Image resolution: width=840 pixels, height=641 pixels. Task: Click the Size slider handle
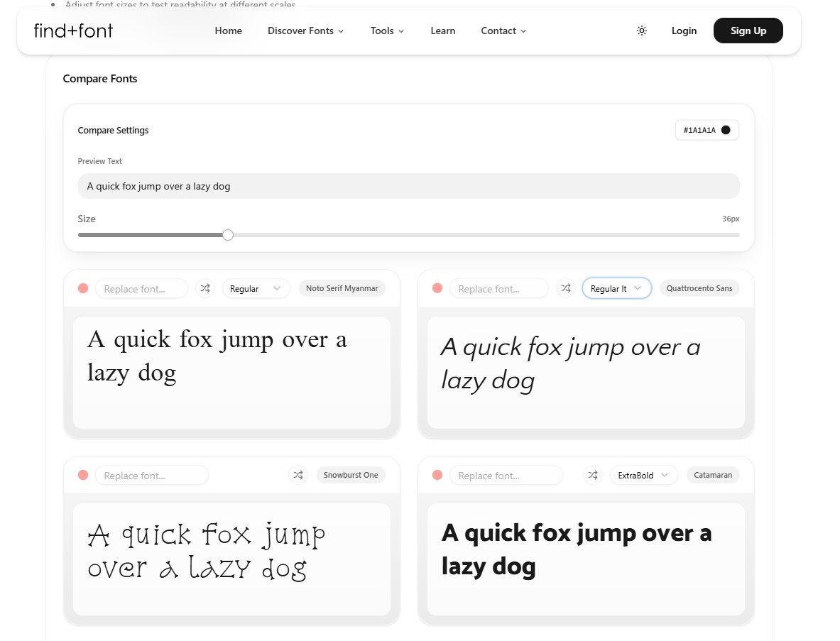click(x=228, y=235)
